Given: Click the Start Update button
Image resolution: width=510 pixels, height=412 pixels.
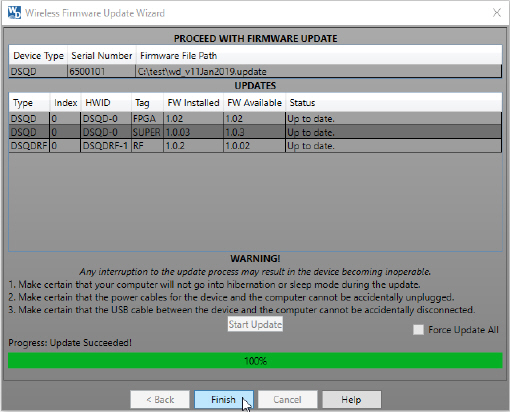Looking at the screenshot, I should (255, 324).
